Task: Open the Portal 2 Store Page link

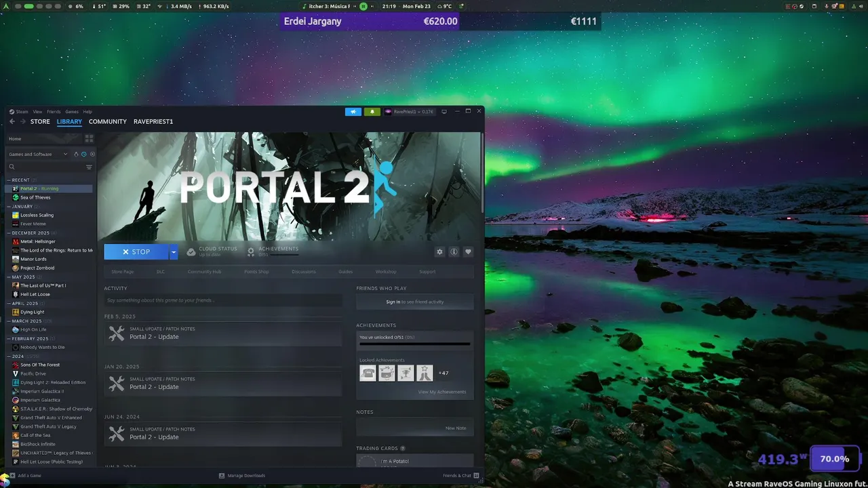Action: pos(123,272)
